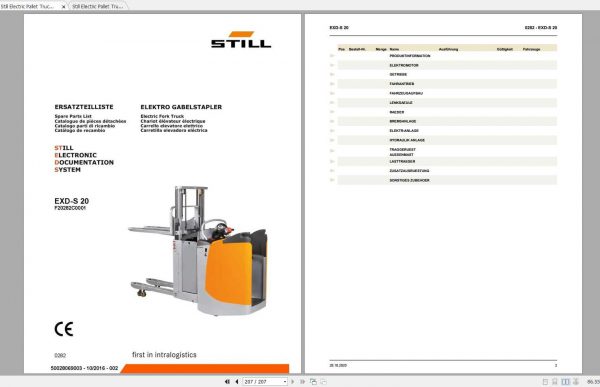Click the LASTTRAEGER entry text
The image size is (600, 387).
(x=402, y=162)
